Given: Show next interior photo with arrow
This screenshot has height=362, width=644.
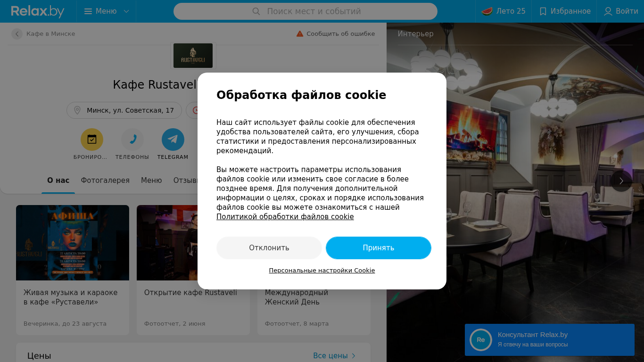Looking at the screenshot, I should tap(621, 181).
